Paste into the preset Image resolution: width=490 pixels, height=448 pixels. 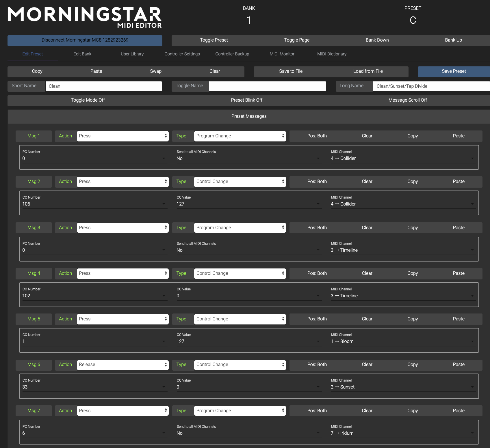(96, 72)
